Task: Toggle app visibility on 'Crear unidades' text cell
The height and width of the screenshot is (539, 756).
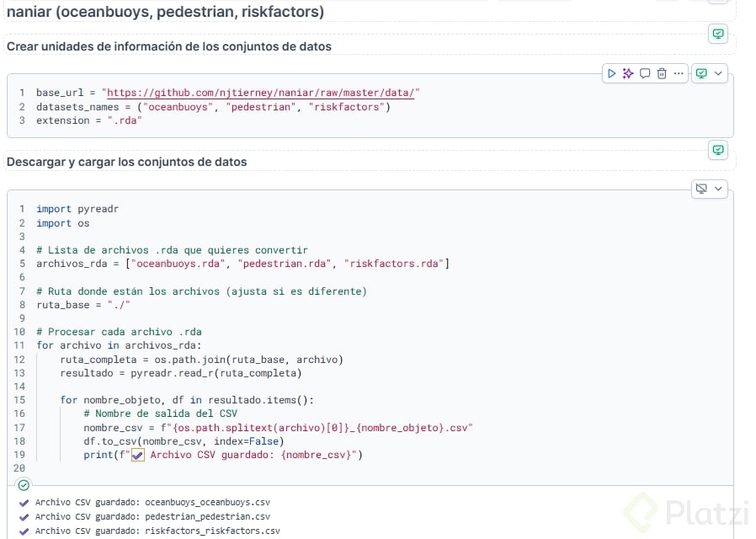Action: [x=718, y=35]
